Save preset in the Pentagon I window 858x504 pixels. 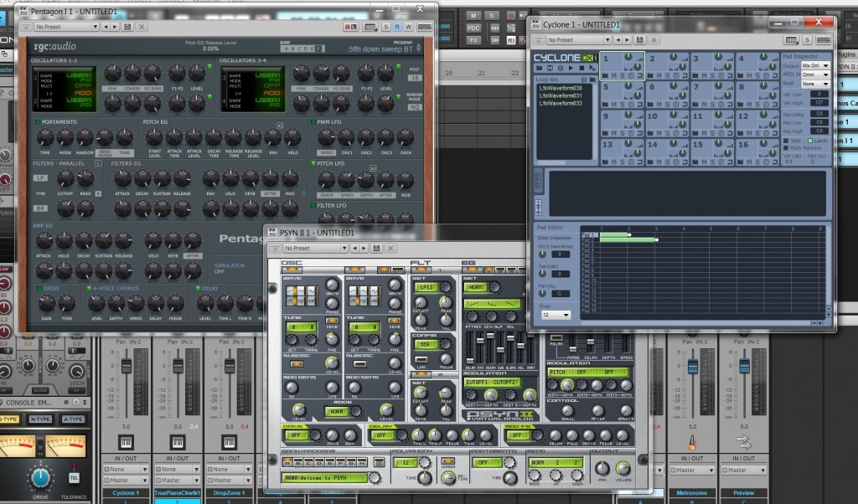click(127, 27)
